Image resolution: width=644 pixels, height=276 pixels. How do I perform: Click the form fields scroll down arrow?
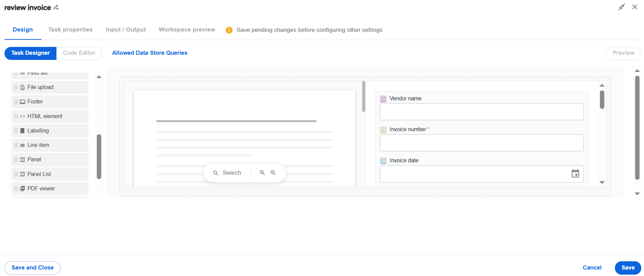(x=602, y=183)
